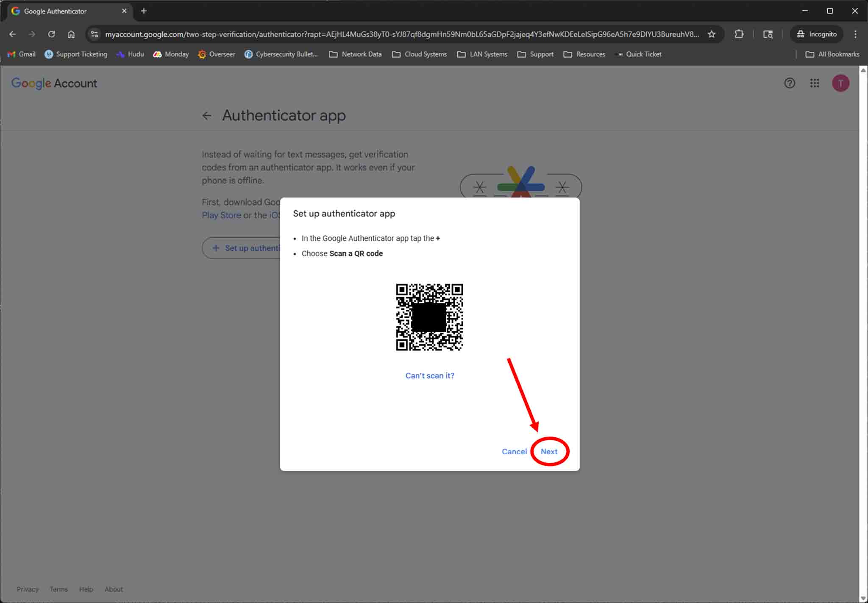Click Cancel in the setup dialog
The height and width of the screenshot is (603, 868).
pyautogui.click(x=514, y=452)
